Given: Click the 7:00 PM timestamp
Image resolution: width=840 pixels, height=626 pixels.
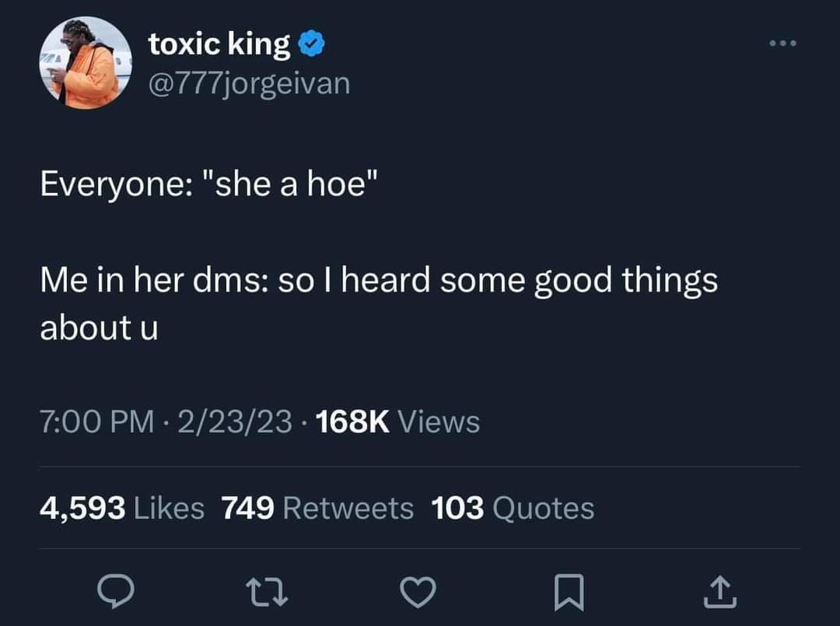Looking at the screenshot, I should 97,421.
